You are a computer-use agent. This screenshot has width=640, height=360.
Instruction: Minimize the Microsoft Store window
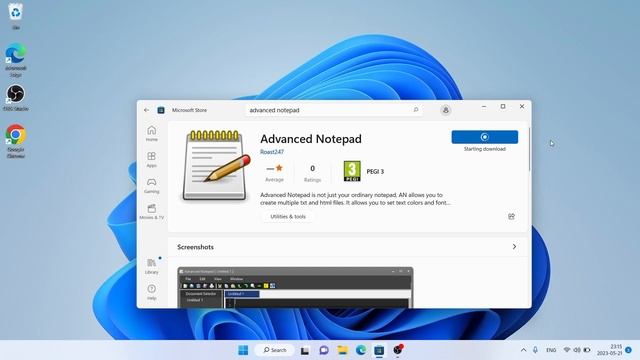pos(484,107)
